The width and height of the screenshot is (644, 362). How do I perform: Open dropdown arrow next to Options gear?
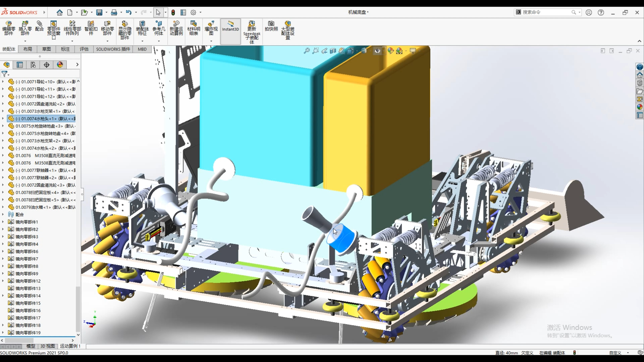pyautogui.click(x=201, y=12)
